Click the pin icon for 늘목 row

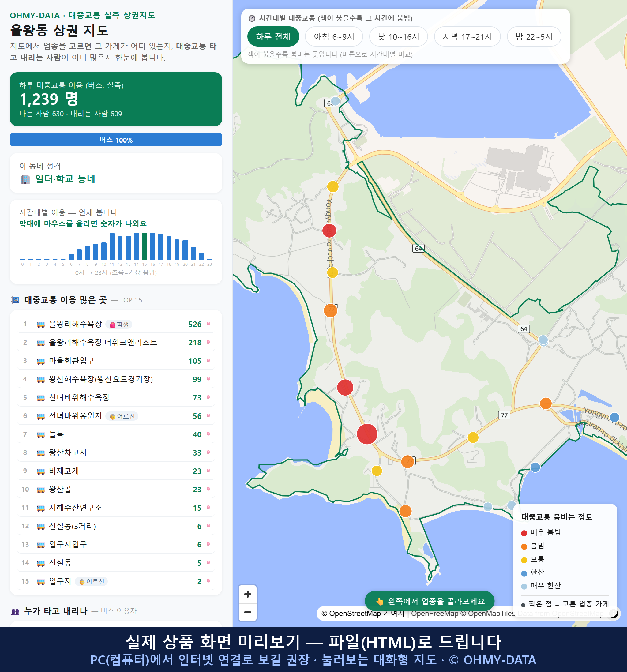tap(208, 434)
